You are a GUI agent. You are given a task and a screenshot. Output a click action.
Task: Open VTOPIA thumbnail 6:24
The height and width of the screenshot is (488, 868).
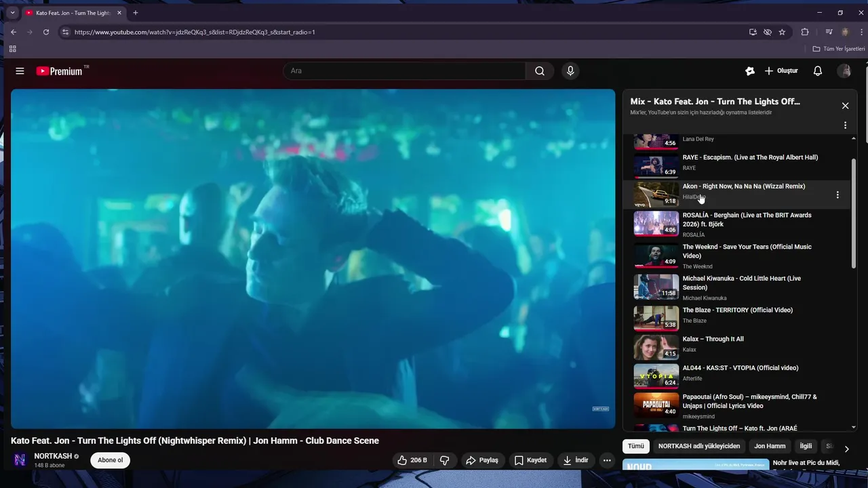point(656,376)
